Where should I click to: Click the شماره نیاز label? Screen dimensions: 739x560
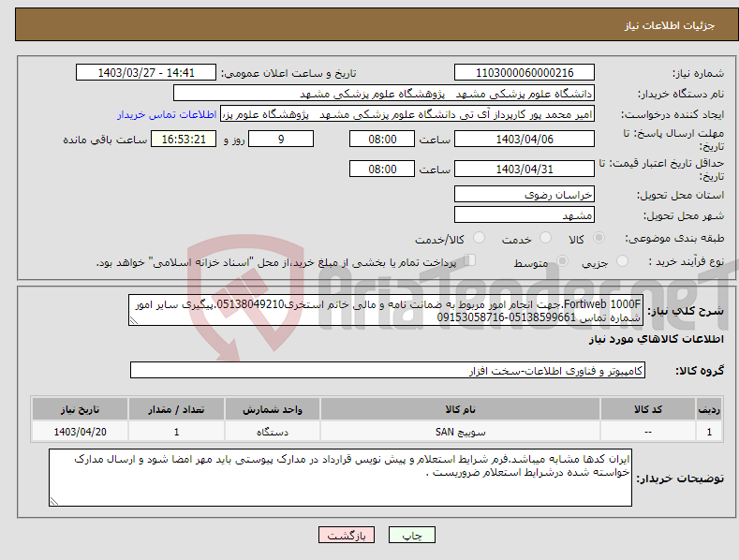698,74
